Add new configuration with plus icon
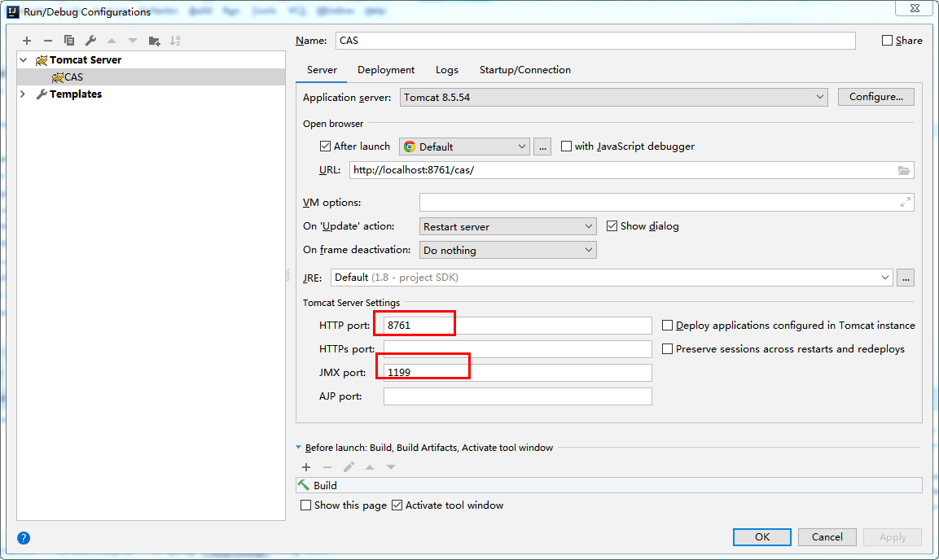The height and width of the screenshot is (560, 939). point(26,41)
